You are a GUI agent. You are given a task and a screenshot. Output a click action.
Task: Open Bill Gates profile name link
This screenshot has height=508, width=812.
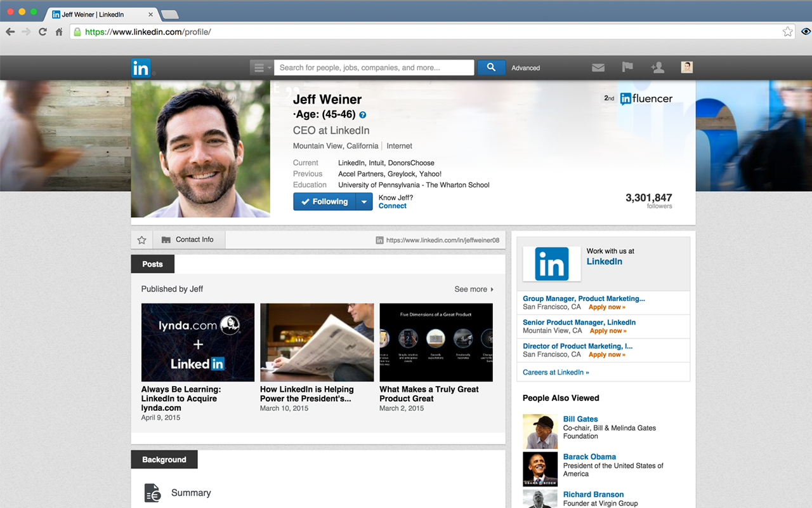(580, 419)
